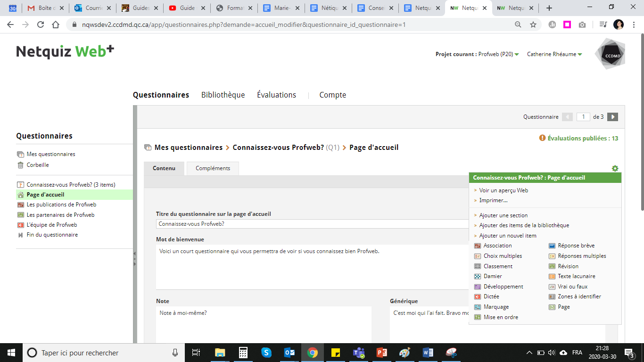Screen dimensions: 644x362
Task: Click the Mes questionnaires sidebar icon
Action: pyautogui.click(x=20, y=154)
